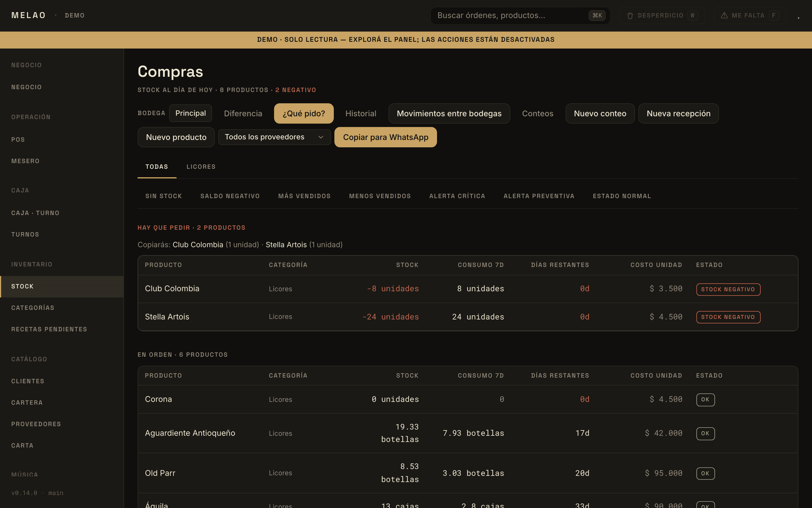Filter by MENOS VENDIDOS

pyautogui.click(x=380, y=196)
